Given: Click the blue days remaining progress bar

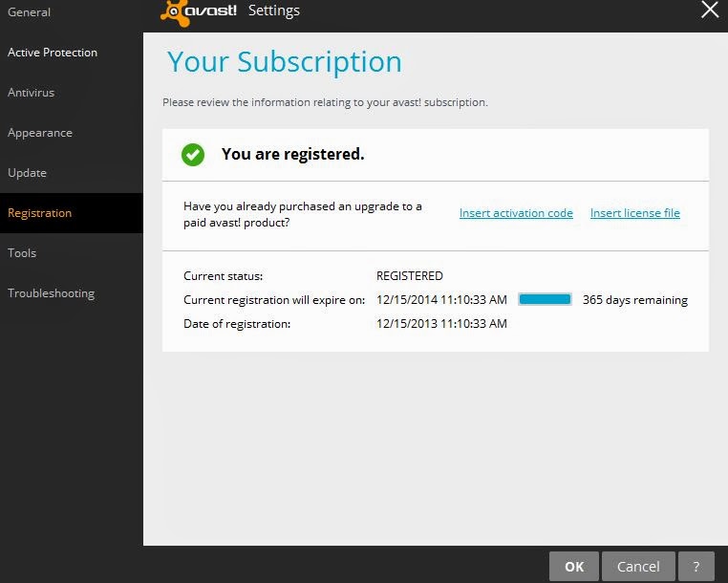Looking at the screenshot, I should click(x=545, y=300).
